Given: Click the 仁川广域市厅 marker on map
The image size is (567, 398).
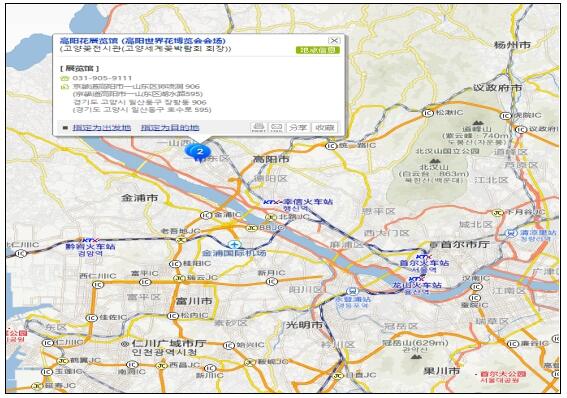Looking at the screenshot, I should tap(125, 343).
